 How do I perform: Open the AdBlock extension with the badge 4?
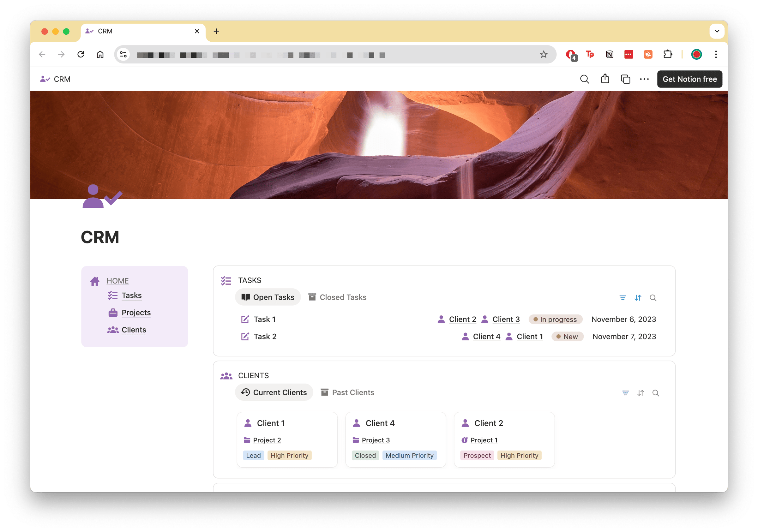tap(571, 54)
